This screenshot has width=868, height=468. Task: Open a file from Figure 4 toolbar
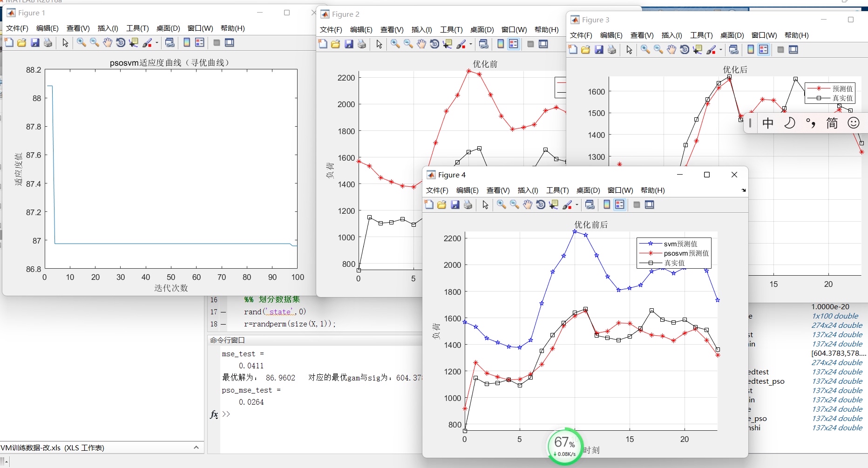click(x=442, y=205)
